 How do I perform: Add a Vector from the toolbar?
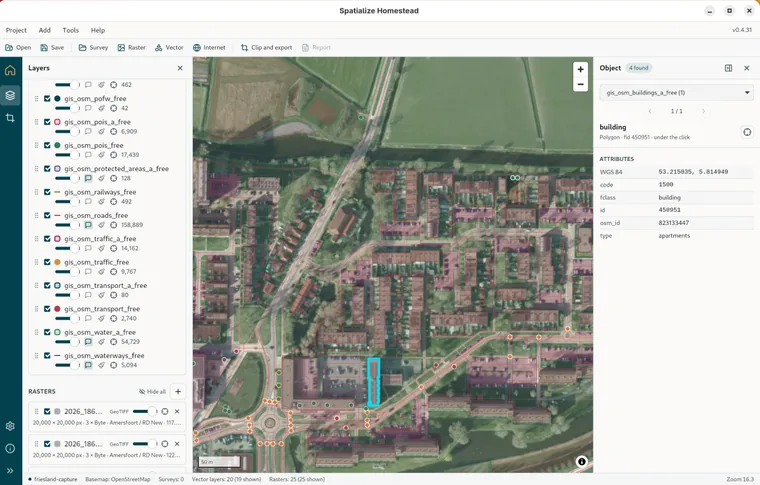pyautogui.click(x=169, y=47)
